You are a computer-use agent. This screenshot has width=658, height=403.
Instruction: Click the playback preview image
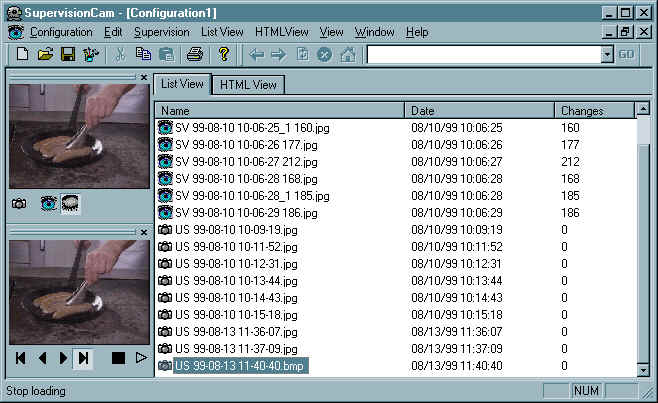click(x=79, y=292)
